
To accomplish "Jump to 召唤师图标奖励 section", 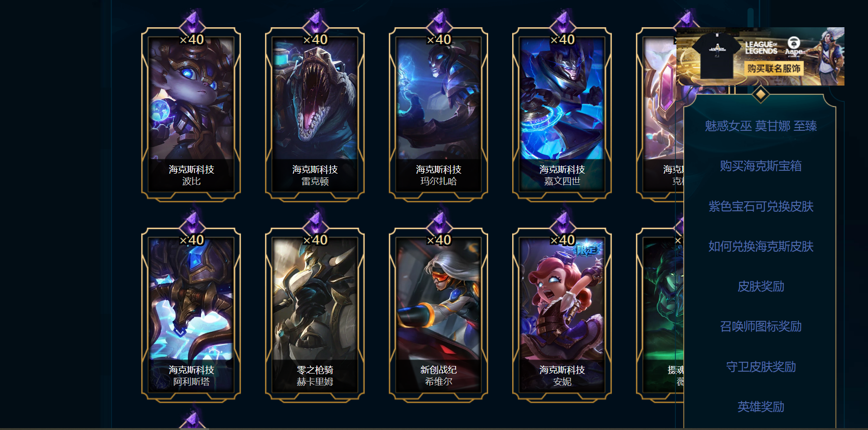I will point(761,326).
